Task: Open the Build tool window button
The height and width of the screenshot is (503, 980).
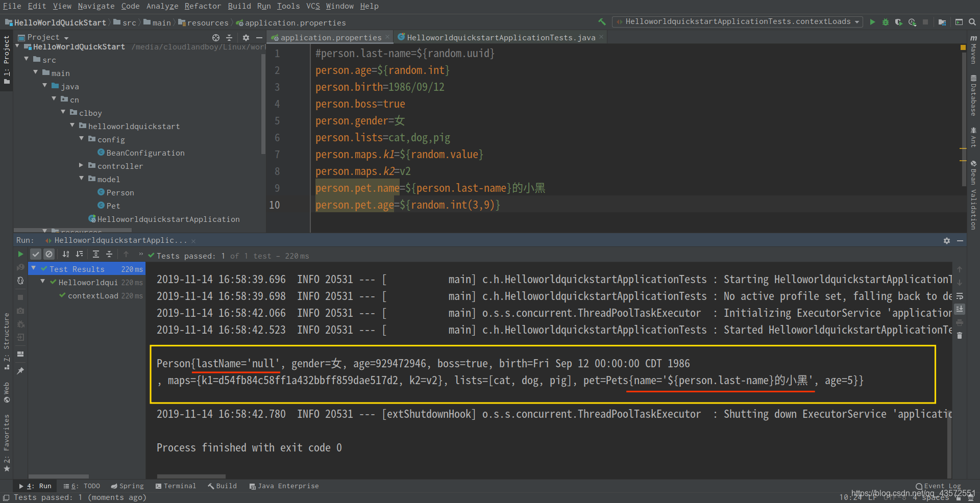Action: 222,486
